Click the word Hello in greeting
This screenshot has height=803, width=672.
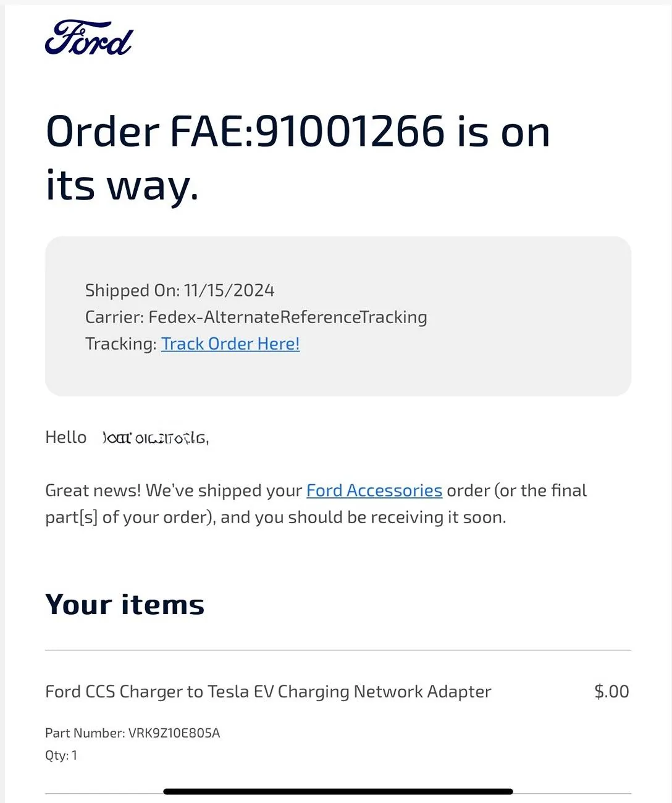(65, 437)
